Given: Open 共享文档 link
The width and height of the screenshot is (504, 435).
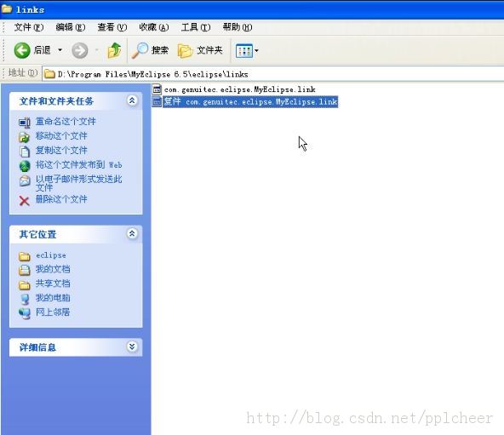Looking at the screenshot, I should [53, 283].
